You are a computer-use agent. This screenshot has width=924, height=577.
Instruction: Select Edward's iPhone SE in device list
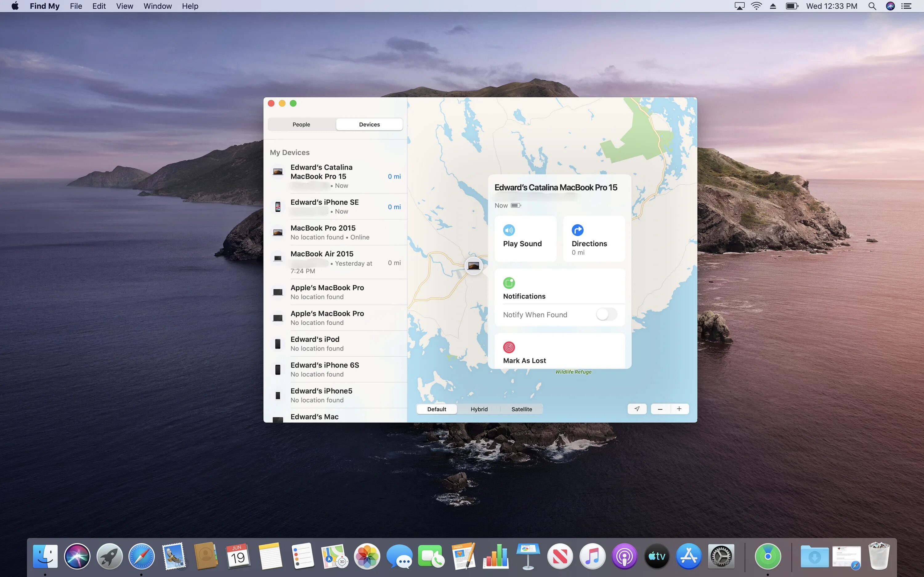[x=325, y=206]
